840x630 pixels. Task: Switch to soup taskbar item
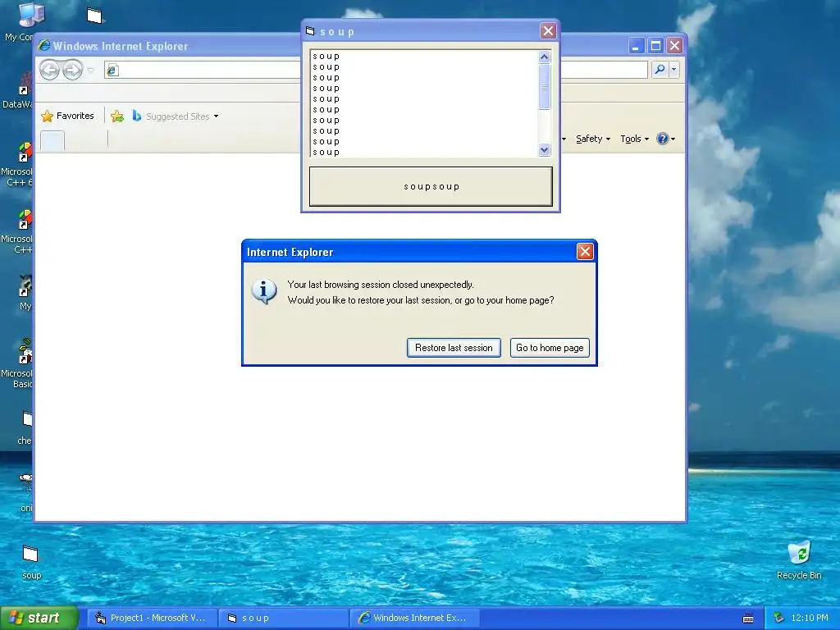(283, 618)
